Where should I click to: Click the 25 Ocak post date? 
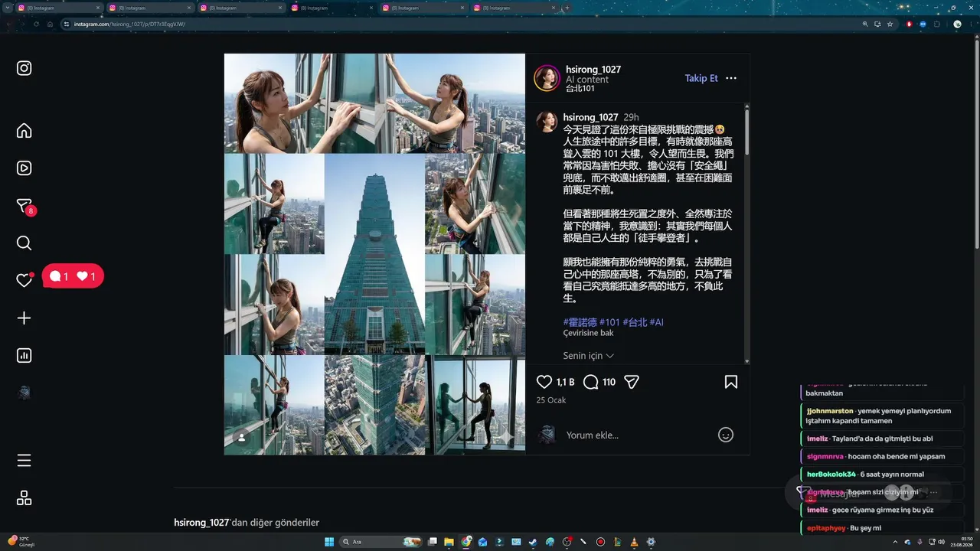click(x=550, y=400)
